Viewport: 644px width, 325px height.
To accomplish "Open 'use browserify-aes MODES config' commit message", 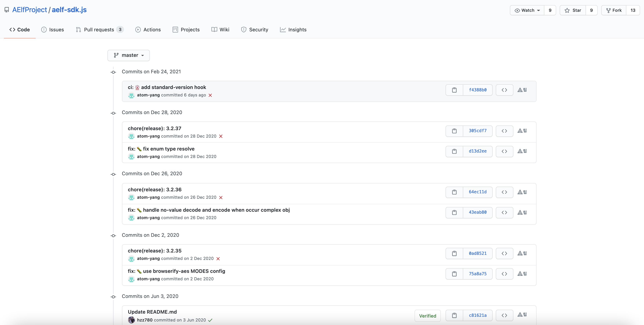I will click(x=176, y=271).
